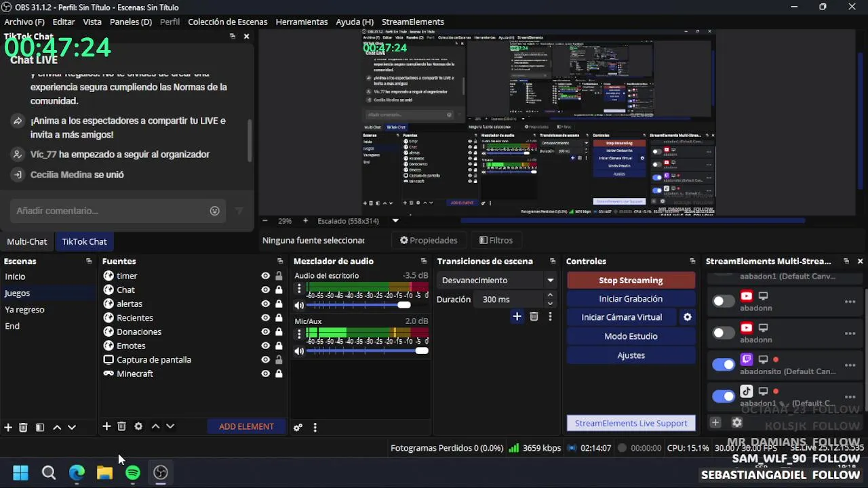Viewport: 868px width, 488px height.
Task: Open the StreamElements menu
Action: [413, 22]
